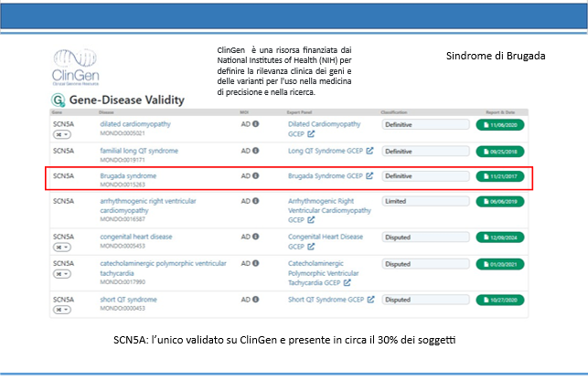
Task: Open Long QT Syndrome GCEP expert panel link
Action: 326,151
